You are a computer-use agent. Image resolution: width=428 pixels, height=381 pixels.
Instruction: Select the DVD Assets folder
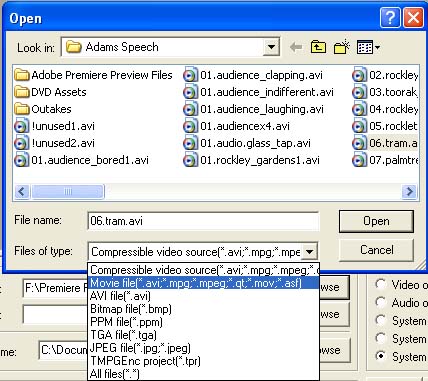tap(51, 92)
